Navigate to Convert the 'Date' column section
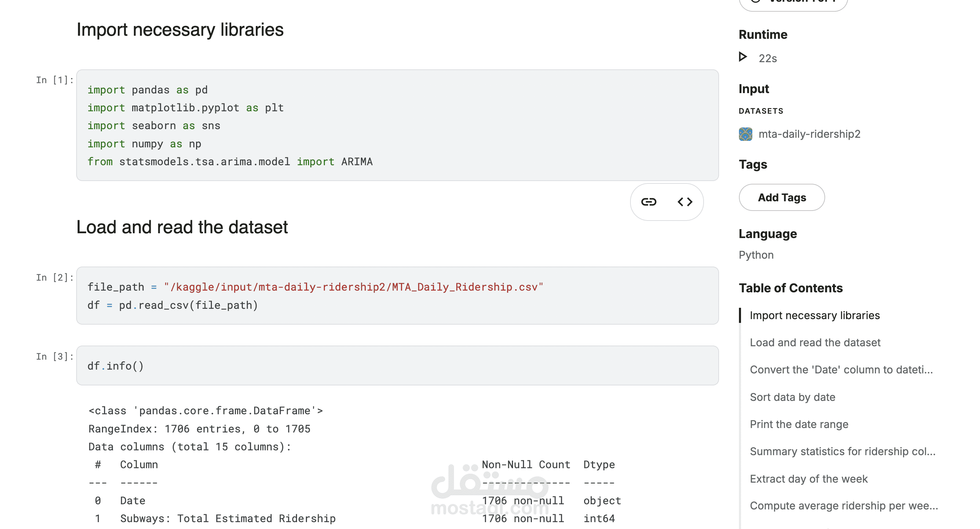 coord(841,370)
